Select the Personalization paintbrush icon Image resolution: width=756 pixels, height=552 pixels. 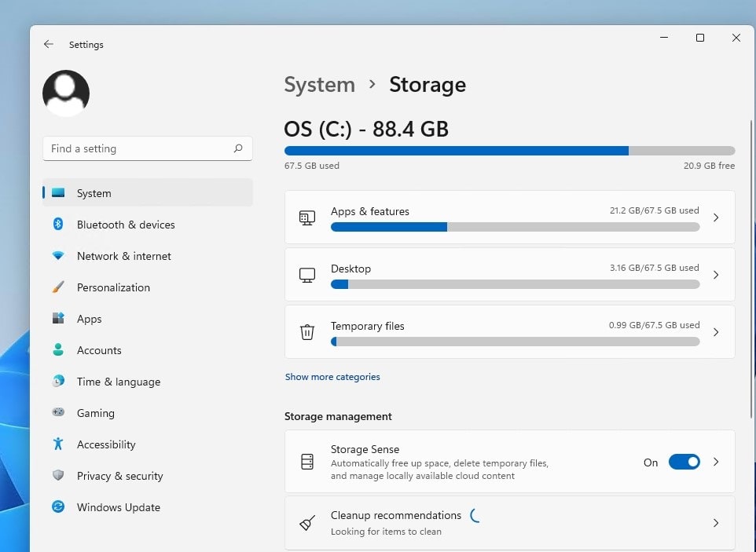tap(58, 287)
